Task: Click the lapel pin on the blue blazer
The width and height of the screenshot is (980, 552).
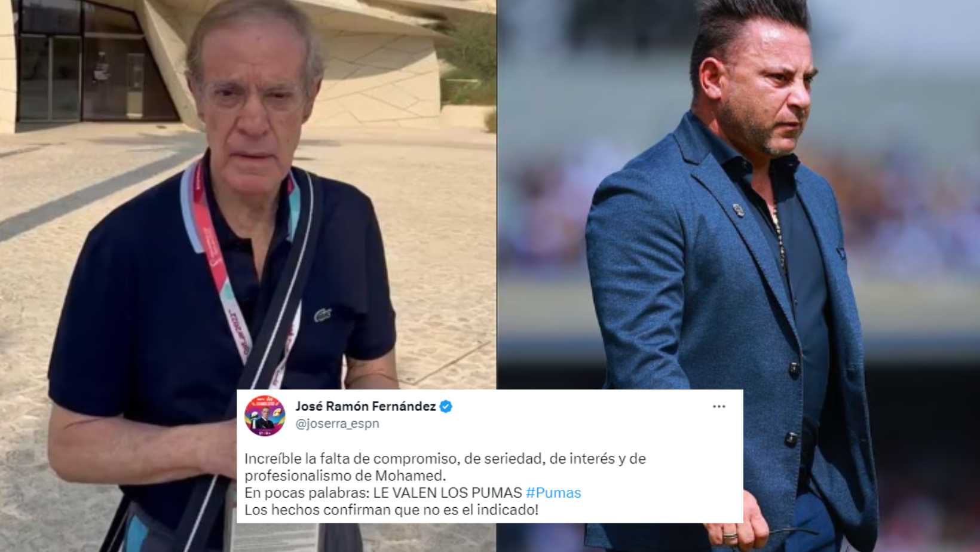Action: [x=739, y=209]
